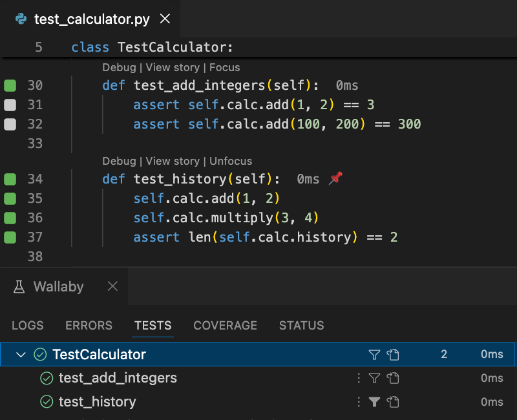Click filter icon in TestCalculator row

coord(374,354)
